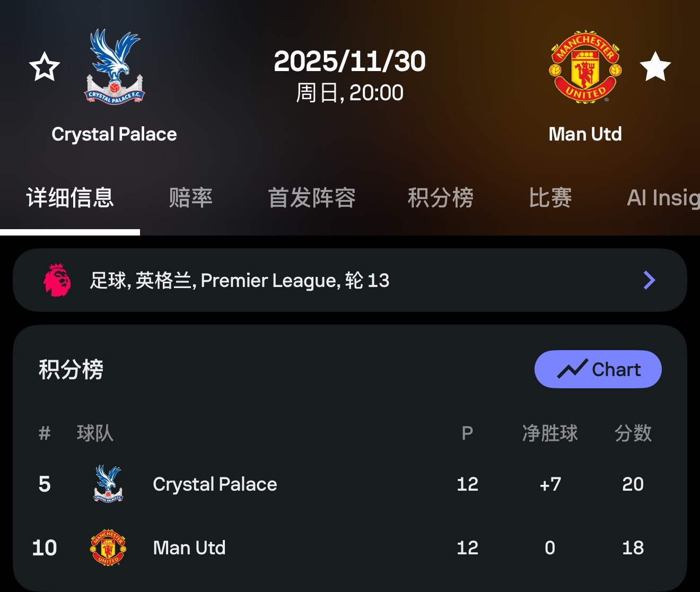Toggle favorite star for Crystal Palace
Screen dimensions: 700x592
45,67
